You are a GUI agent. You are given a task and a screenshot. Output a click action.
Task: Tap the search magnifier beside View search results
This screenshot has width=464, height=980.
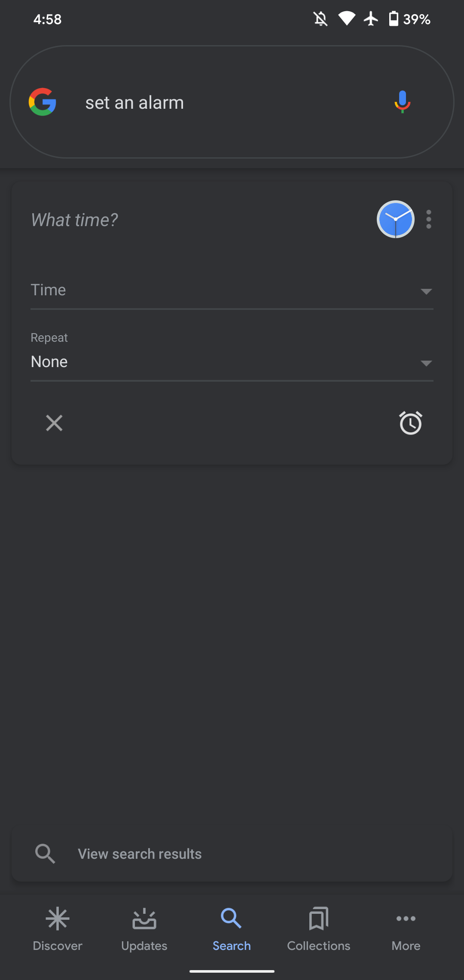[46, 854]
